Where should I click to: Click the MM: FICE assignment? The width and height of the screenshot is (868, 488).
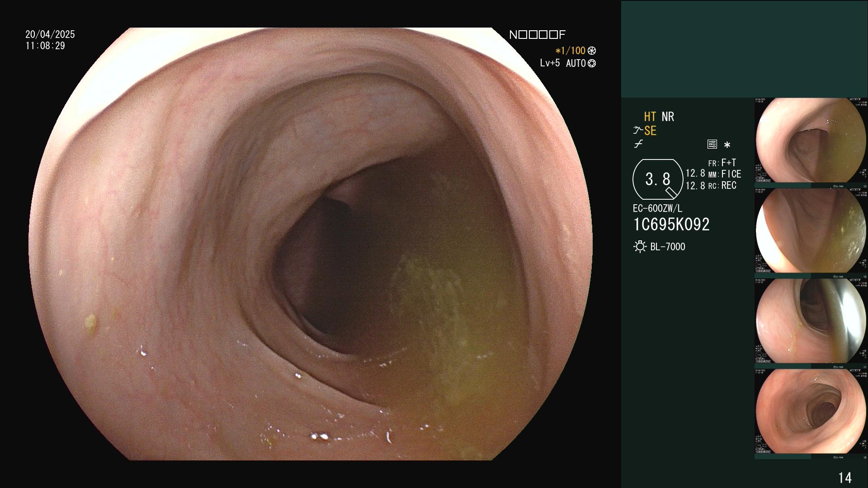point(725,174)
